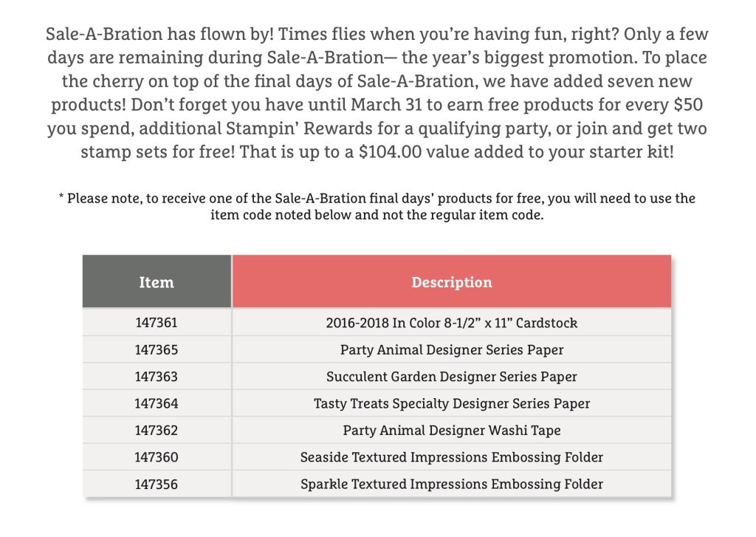Select Seaside Textured Impressions Embossing Folder
Viewport: 756px width, 537px height.
(x=451, y=457)
